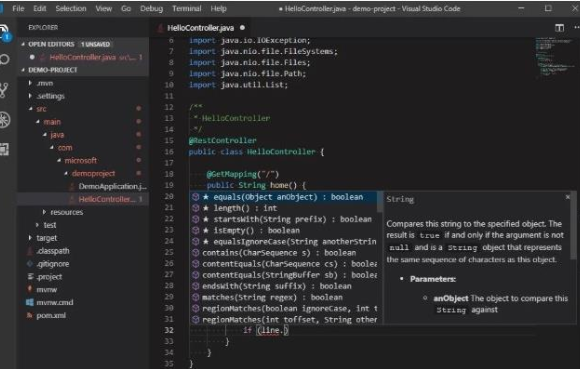
Task: Open the editor more actions ellipsis
Action: pyautogui.click(x=576, y=27)
